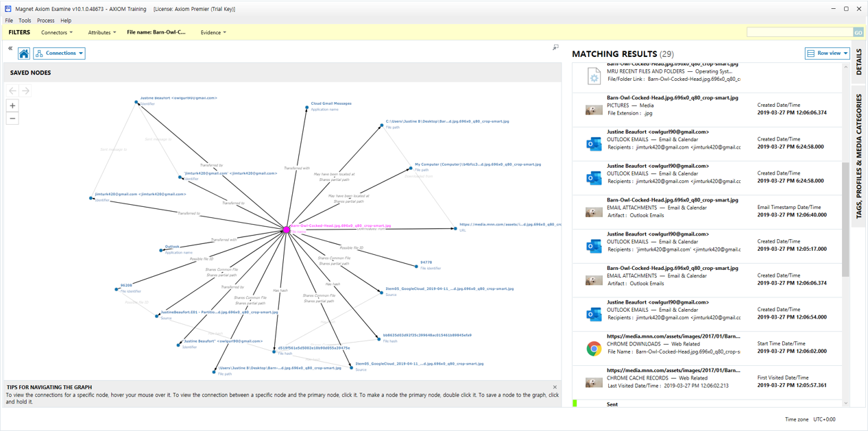Open the File menu
Image resolution: width=868 pixels, height=431 pixels.
coord(9,21)
